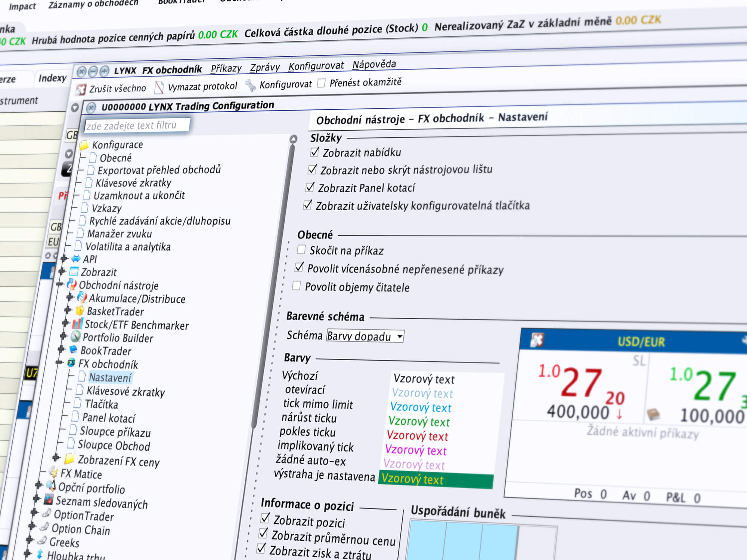
Task: Click the Portfolio Builder icon
Action: point(75,336)
